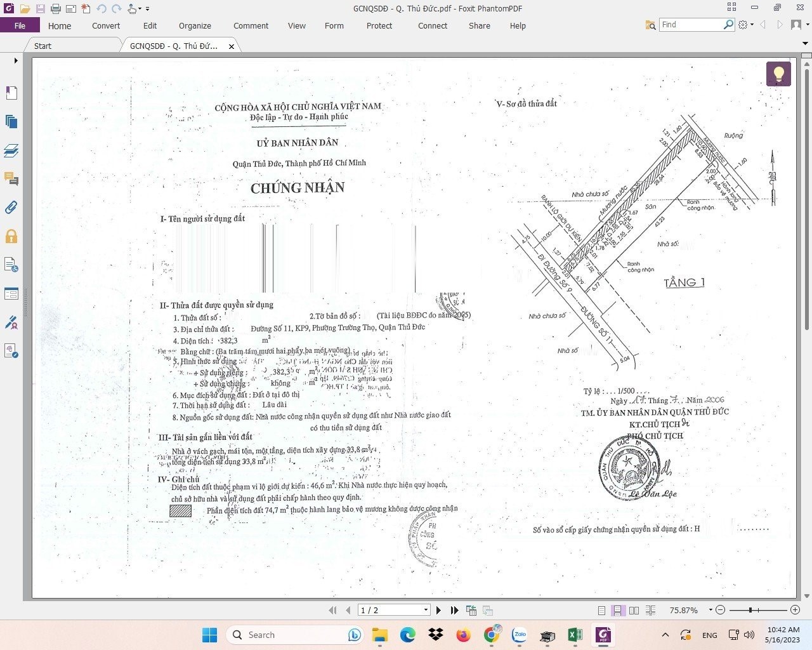Switch to single page view
This screenshot has width=812, height=650.
[601, 611]
